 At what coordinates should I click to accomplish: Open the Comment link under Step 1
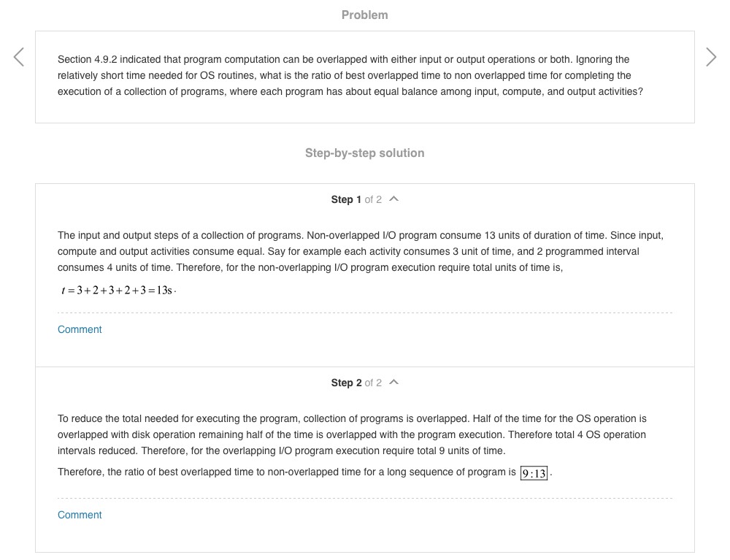(x=80, y=329)
